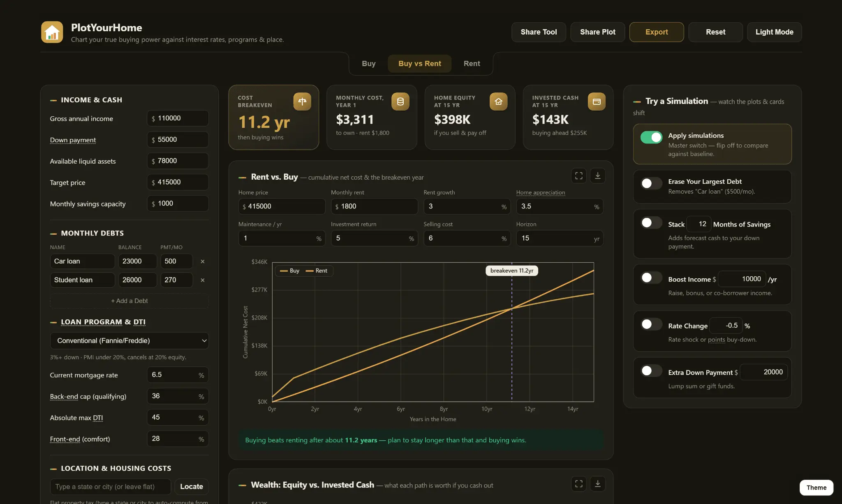Click the Home appreciation label link
The height and width of the screenshot is (504, 842).
(x=541, y=192)
